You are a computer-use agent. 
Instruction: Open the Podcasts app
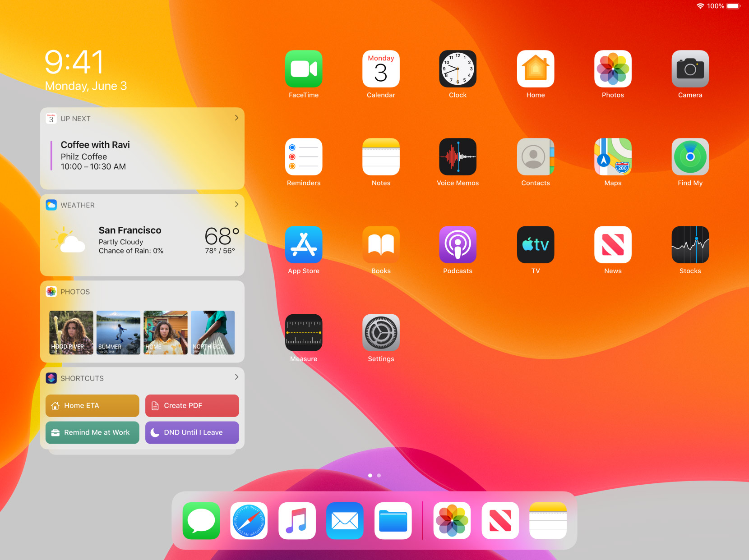pos(458,245)
